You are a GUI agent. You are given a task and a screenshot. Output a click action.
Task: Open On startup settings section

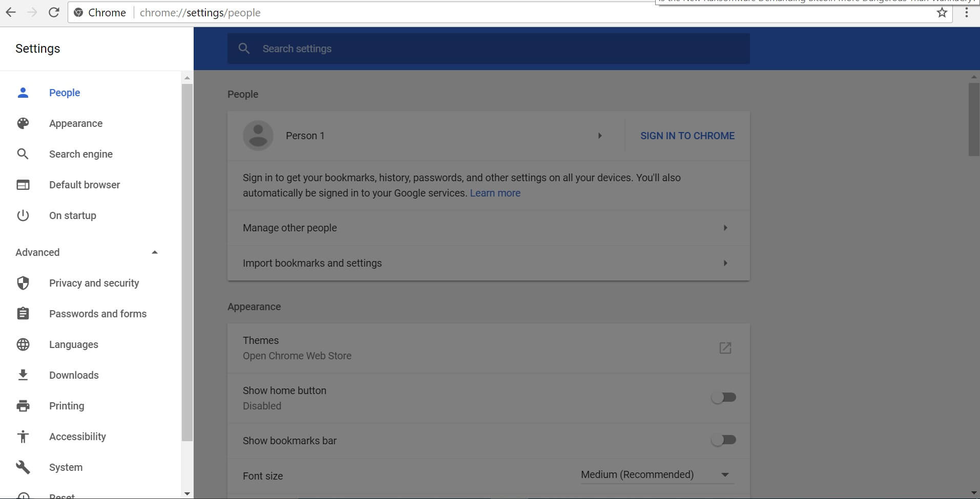click(73, 215)
